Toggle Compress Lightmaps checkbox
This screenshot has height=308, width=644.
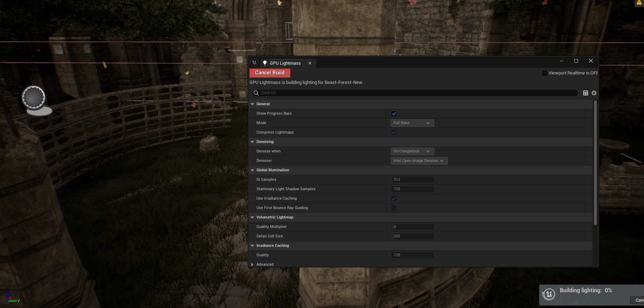(394, 132)
